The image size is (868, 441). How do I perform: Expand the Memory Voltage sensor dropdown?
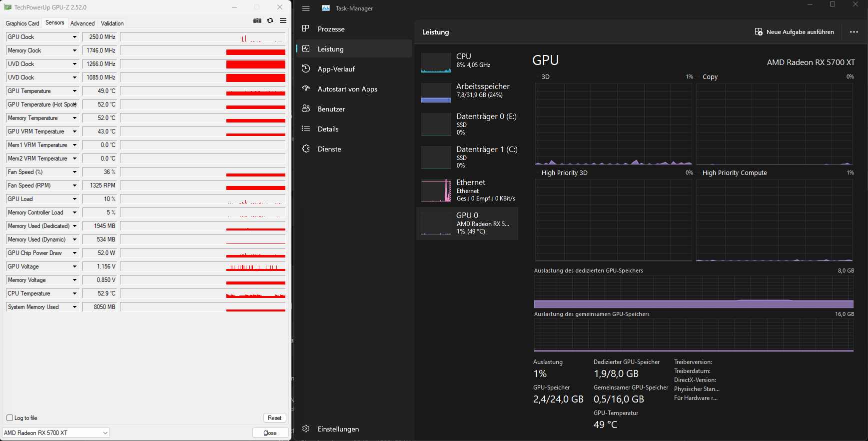(x=75, y=280)
